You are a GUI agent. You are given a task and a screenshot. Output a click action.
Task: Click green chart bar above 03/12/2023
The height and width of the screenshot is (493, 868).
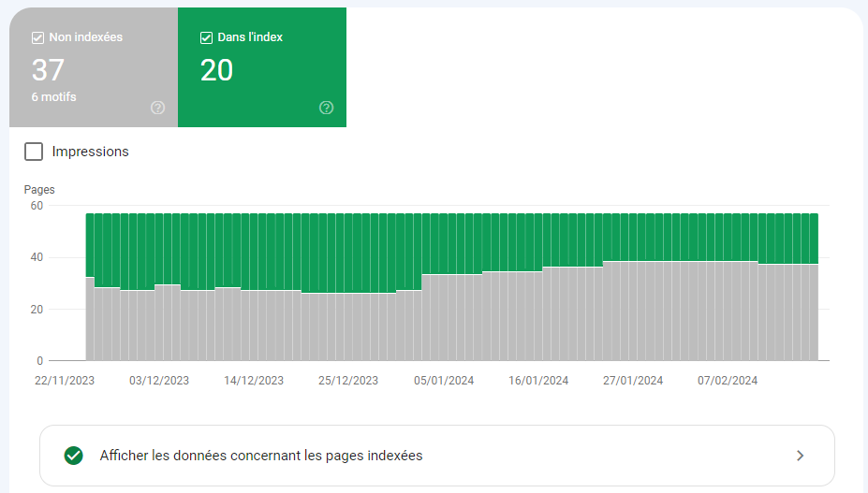tap(159, 248)
